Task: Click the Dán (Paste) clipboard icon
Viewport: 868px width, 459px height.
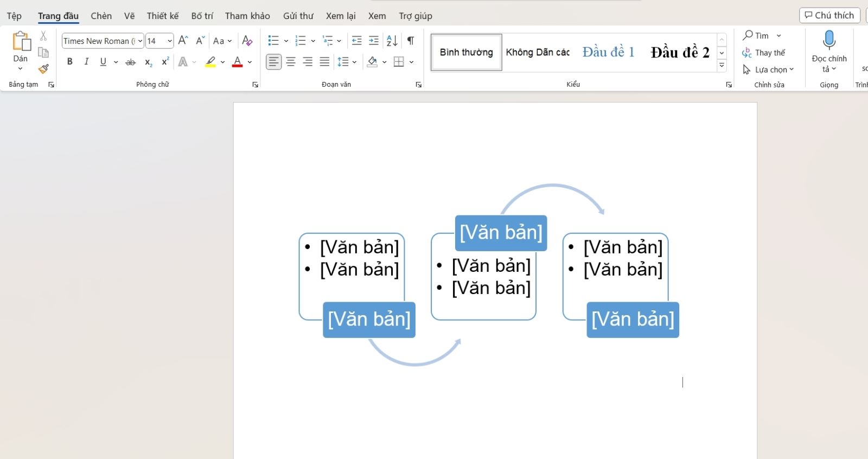Action: pyautogui.click(x=21, y=41)
